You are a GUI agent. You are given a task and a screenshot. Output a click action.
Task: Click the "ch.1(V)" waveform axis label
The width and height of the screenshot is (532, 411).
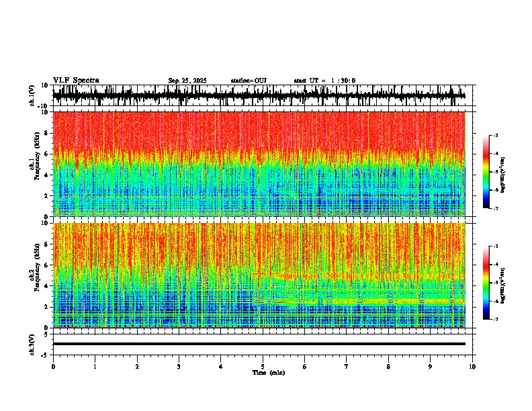tap(32, 95)
